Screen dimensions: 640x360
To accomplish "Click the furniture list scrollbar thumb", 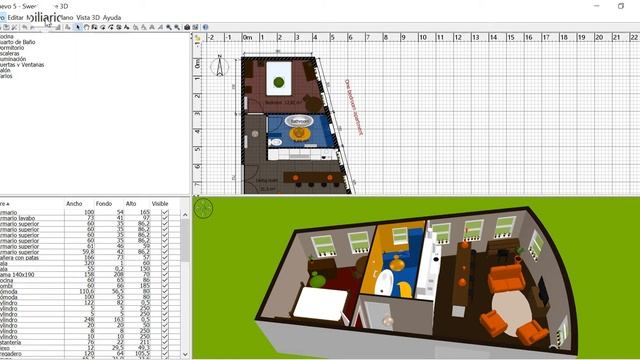I will pyautogui.click(x=185, y=241).
